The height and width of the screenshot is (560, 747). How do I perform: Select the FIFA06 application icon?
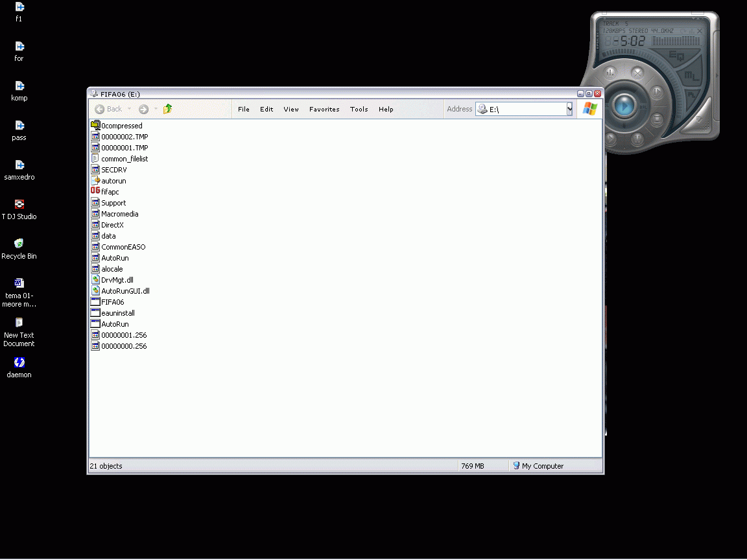(95, 301)
